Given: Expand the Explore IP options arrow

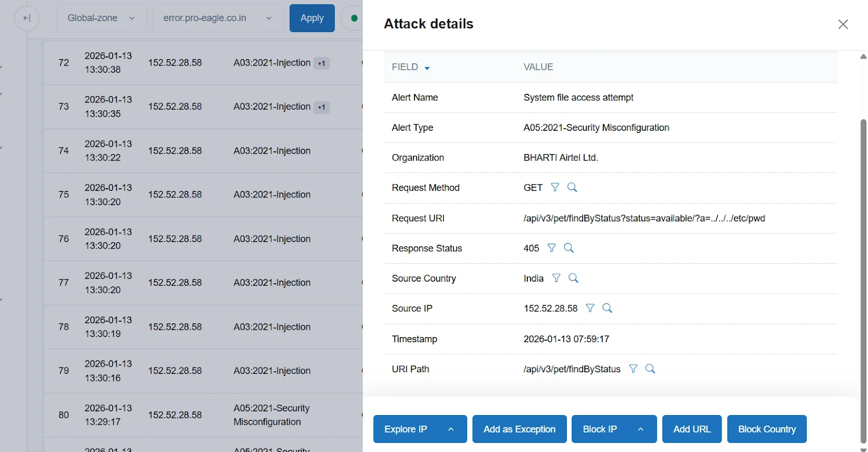Looking at the screenshot, I should [451, 429].
